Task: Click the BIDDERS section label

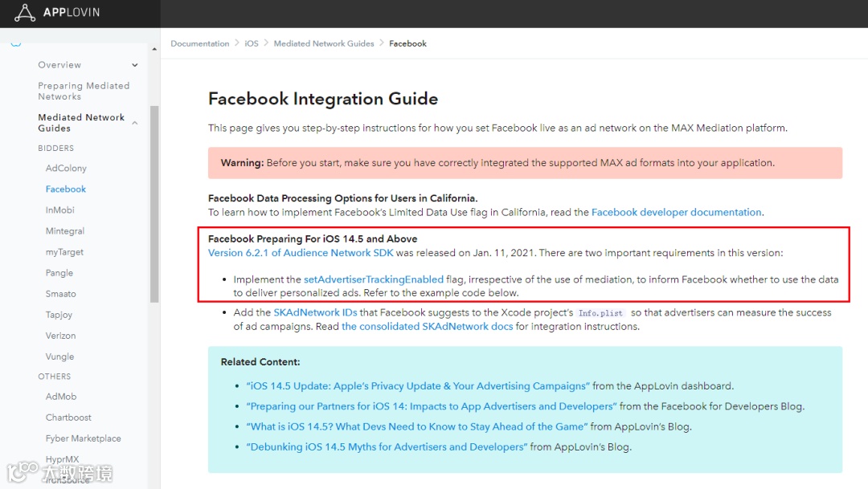Action: 56,149
